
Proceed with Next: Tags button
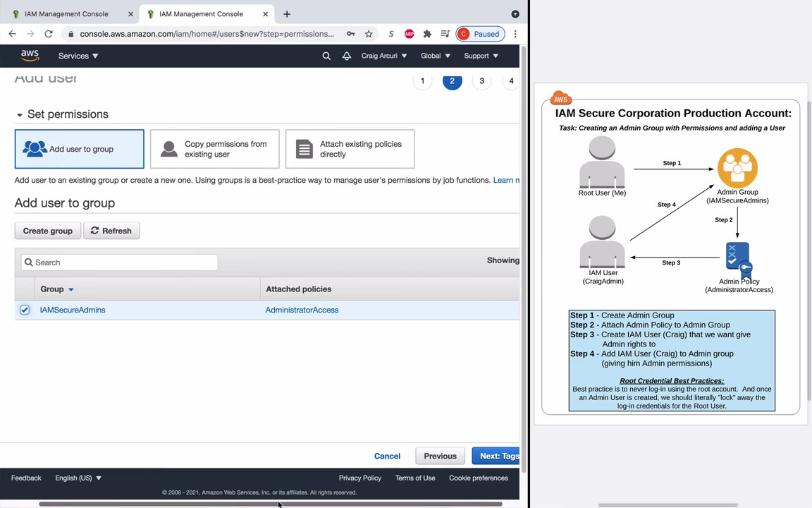496,456
